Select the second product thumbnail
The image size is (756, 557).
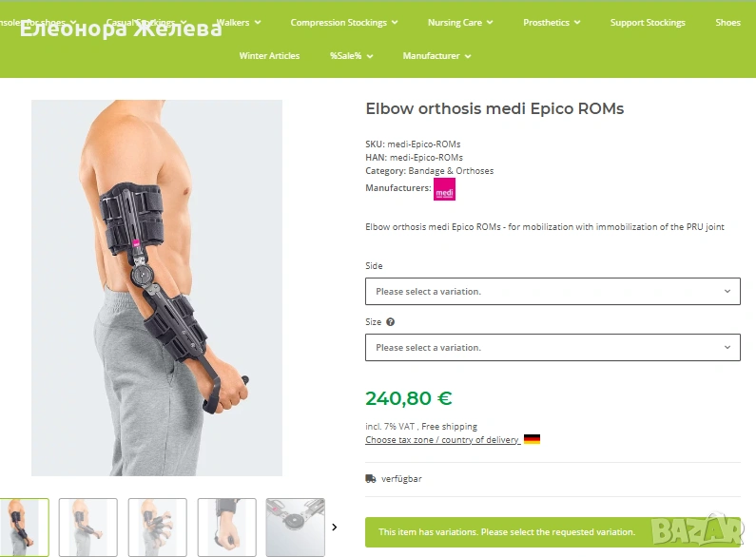[88, 528]
